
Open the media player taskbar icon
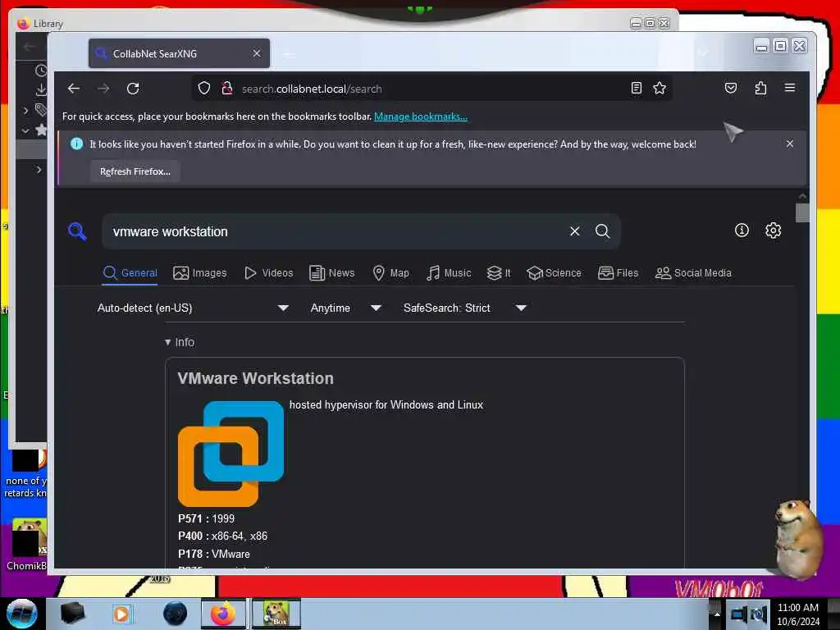121,614
